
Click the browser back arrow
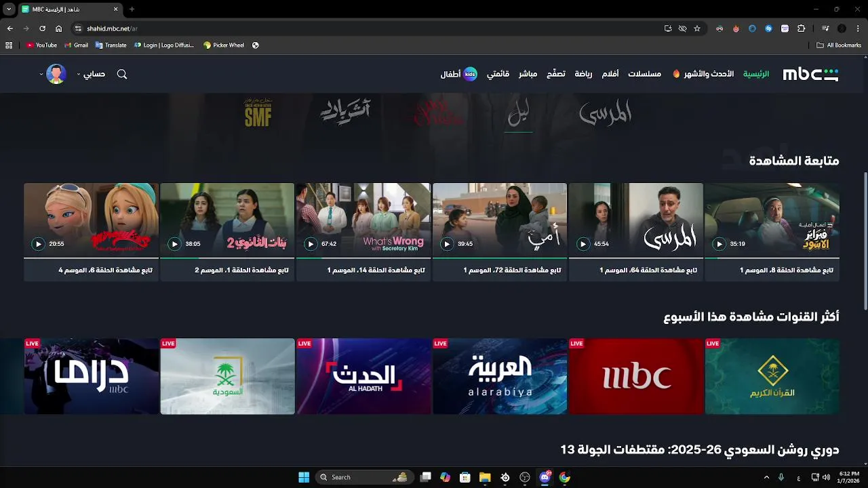pos(9,28)
